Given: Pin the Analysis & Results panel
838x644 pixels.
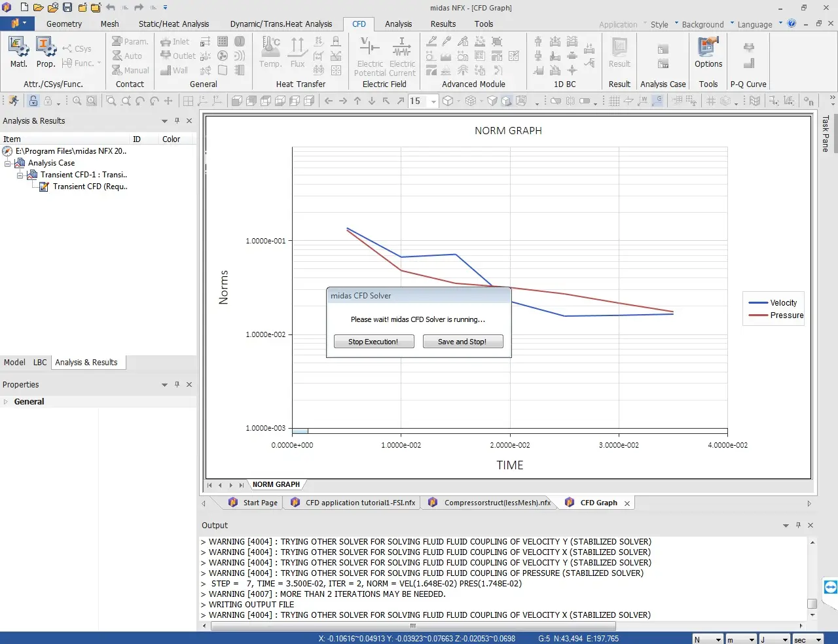Looking at the screenshot, I should (177, 120).
